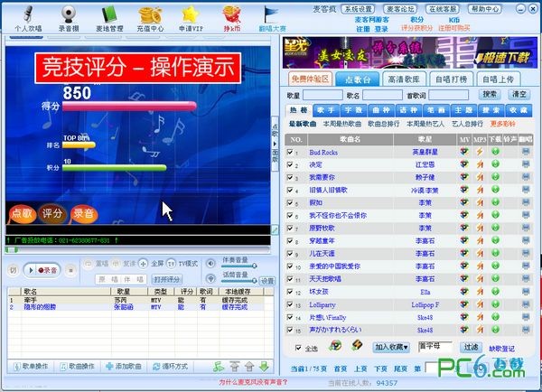The width and height of the screenshot is (542, 392).
Task: Uncheck Bud Rocks checkbox
Action: tap(290, 152)
